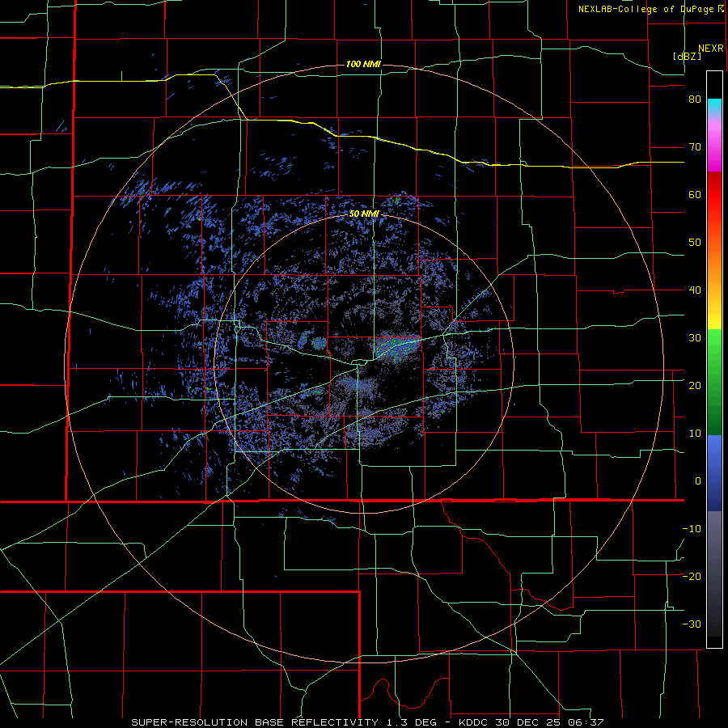Click the 20 value on the dBZ scale
Image resolution: width=728 pixels, height=728 pixels.
pos(695,386)
